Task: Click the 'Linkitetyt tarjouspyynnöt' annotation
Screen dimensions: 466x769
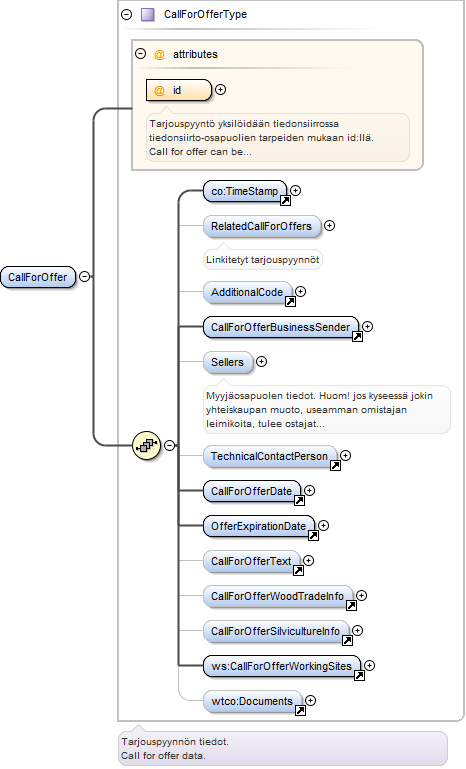Action: (262, 260)
